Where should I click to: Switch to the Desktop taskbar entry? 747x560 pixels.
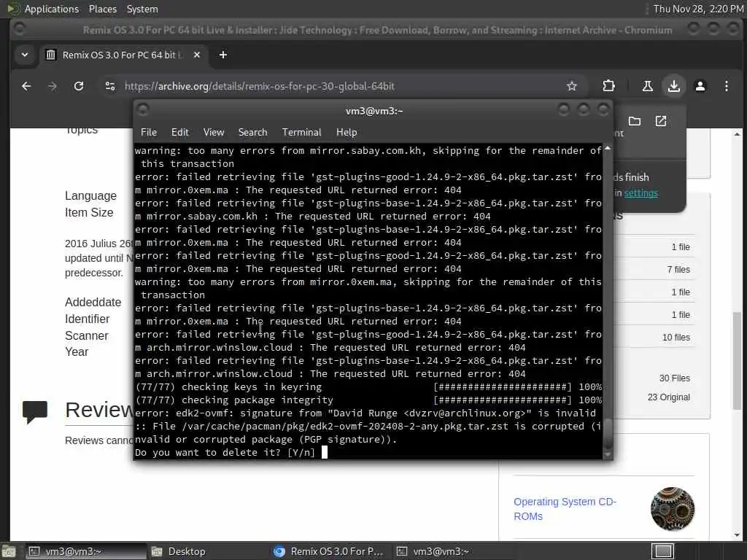207,551
